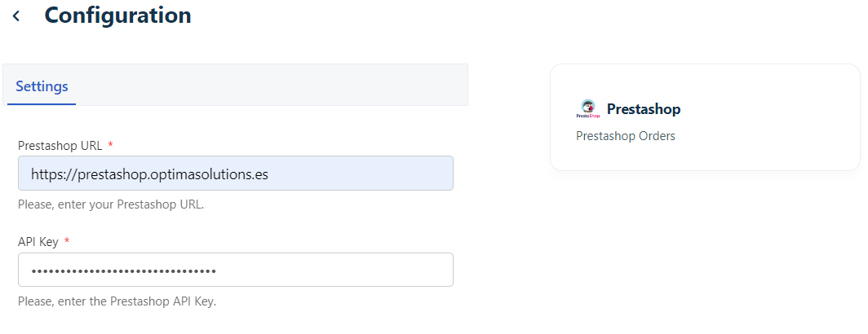Click the Prestashop logo icon

coord(588,109)
